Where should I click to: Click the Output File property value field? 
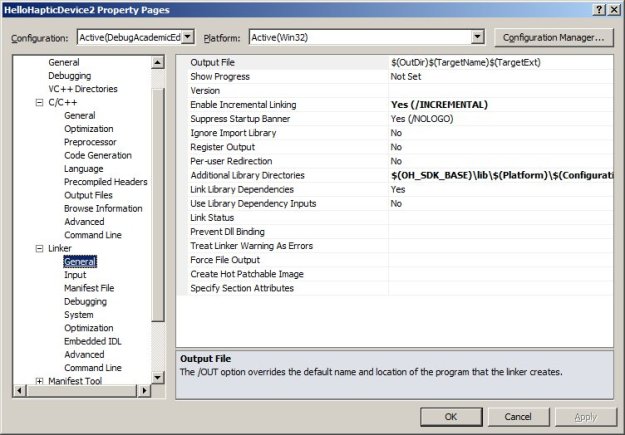point(500,63)
